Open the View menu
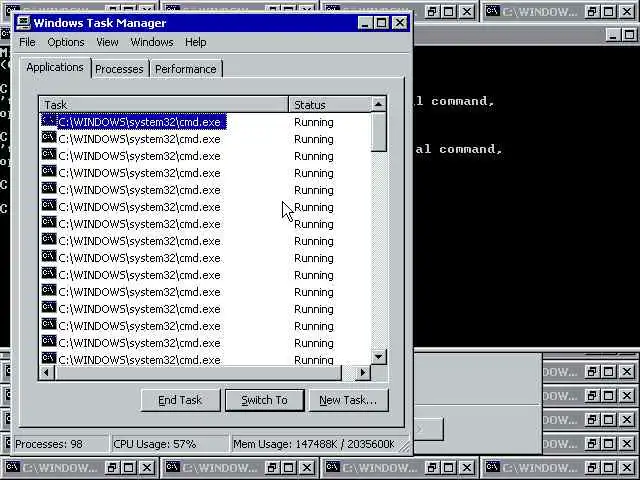The width and height of the screenshot is (640, 480). (107, 42)
